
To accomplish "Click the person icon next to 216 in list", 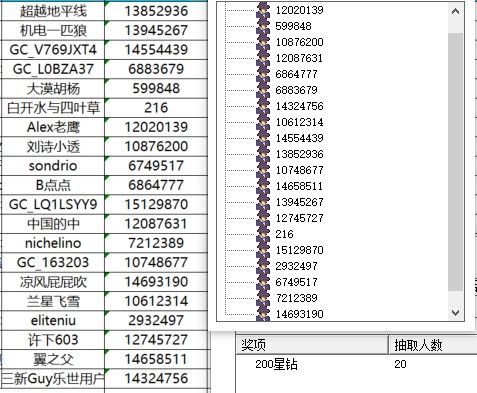I will (263, 234).
